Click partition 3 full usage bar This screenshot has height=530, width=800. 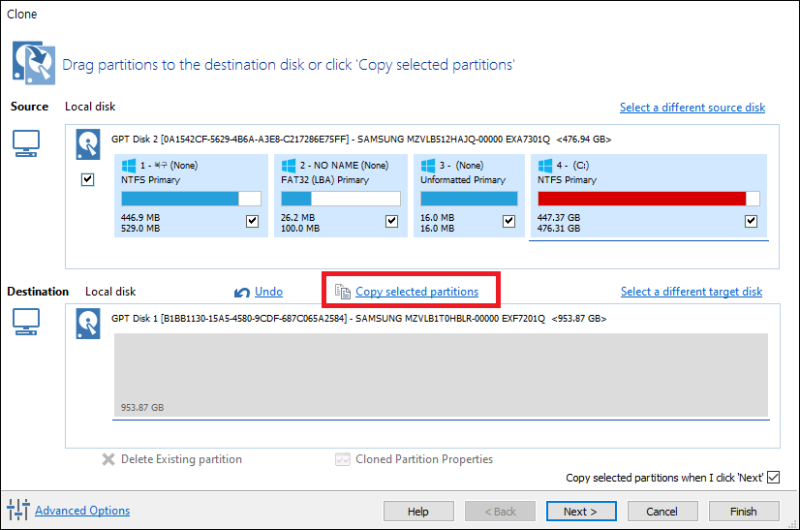pyautogui.click(x=469, y=198)
